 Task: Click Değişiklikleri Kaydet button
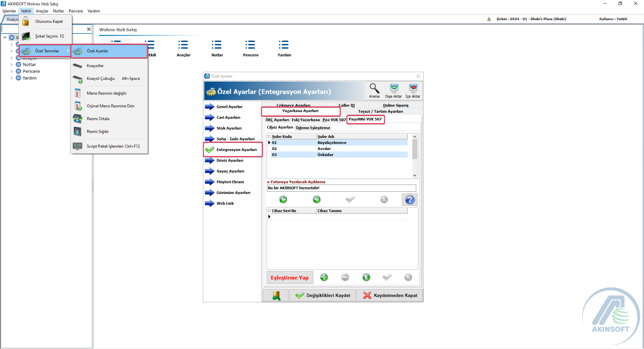[322, 295]
